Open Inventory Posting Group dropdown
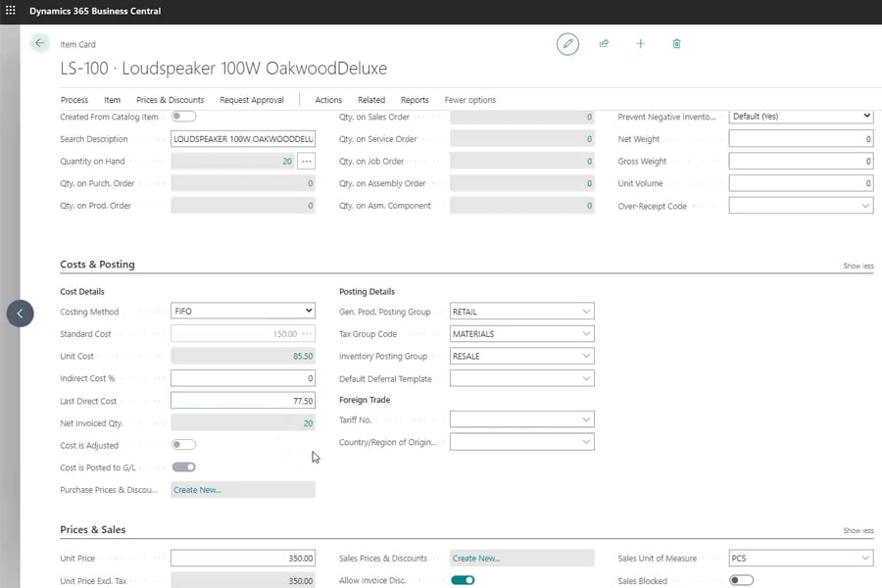The image size is (882, 588). pyautogui.click(x=586, y=356)
